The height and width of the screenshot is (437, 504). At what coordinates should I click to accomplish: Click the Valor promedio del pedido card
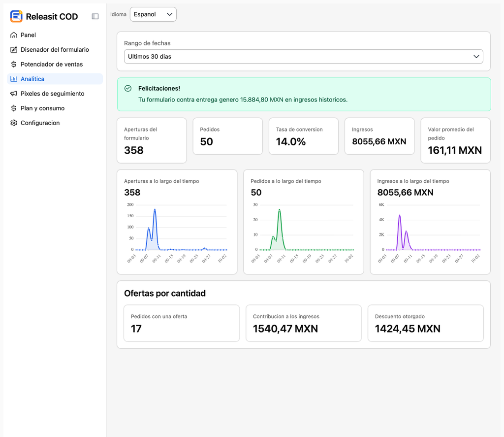click(x=455, y=140)
